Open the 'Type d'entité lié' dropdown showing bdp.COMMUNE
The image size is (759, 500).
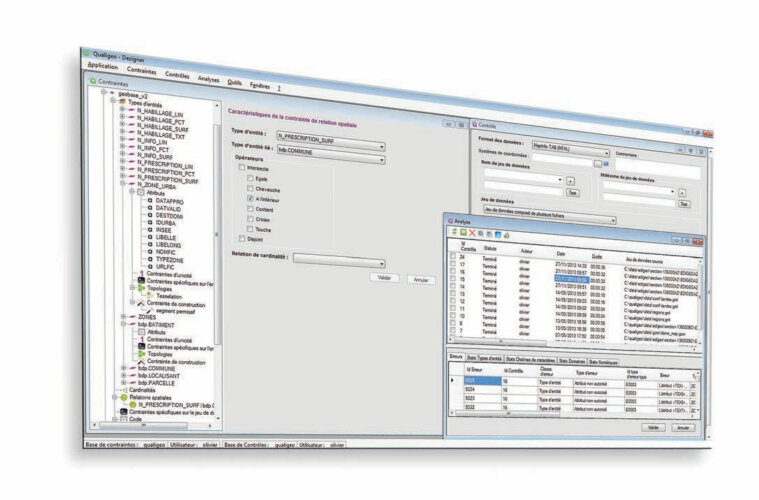[331, 155]
